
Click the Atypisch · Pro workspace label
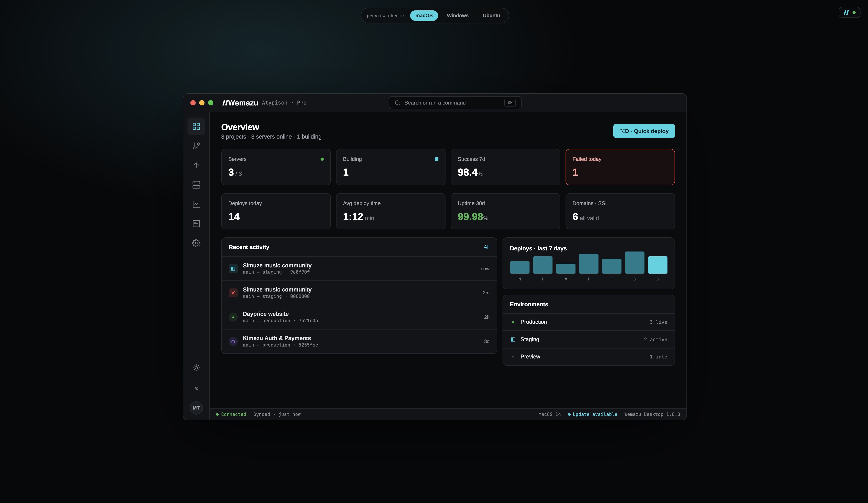click(284, 103)
